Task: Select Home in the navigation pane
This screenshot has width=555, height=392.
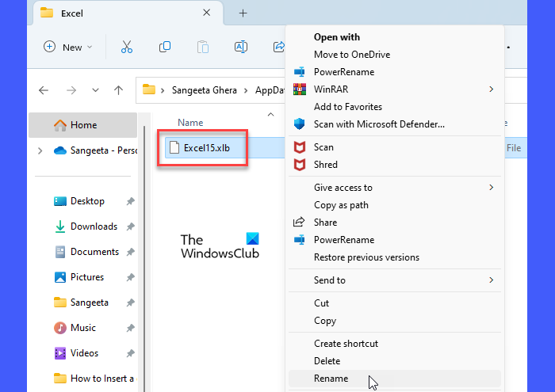Action: click(82, 125)
